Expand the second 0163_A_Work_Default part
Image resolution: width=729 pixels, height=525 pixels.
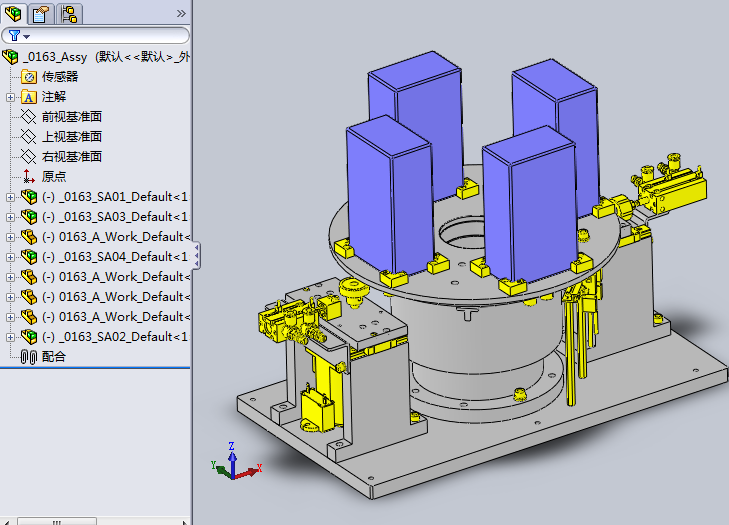point(10,277)
